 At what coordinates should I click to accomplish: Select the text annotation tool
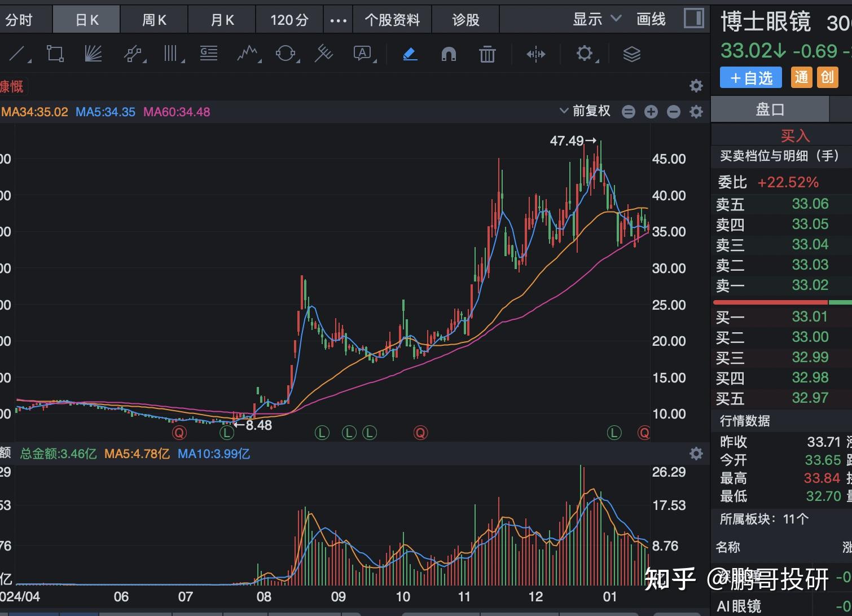(362, 54)
